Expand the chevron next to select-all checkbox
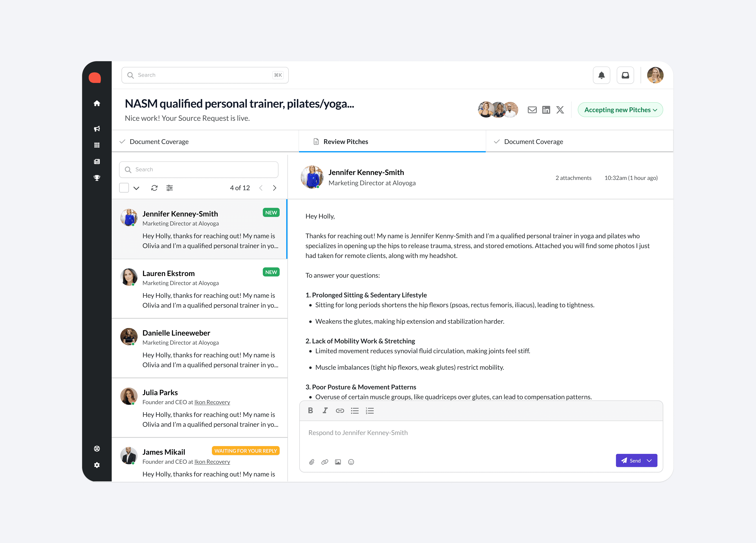 (136, 188)
